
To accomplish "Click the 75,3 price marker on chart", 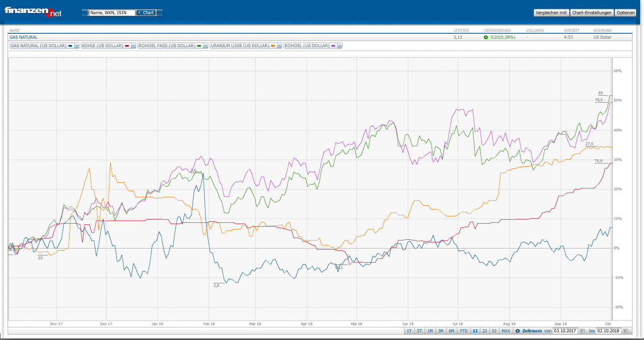I will pos(599,100).
